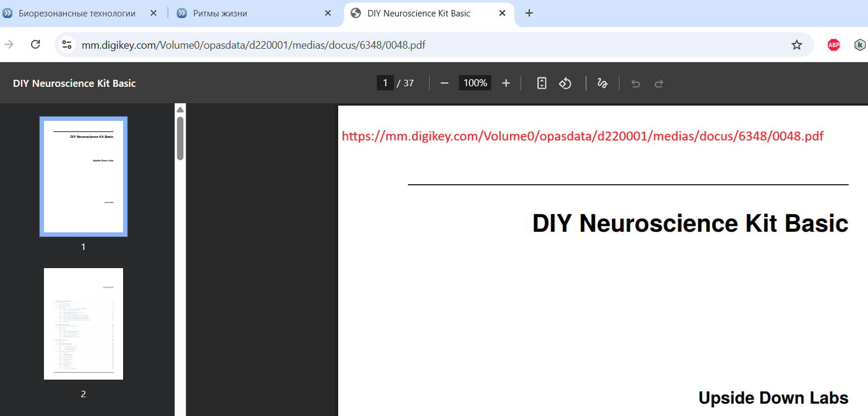Image resolution: width=868 pixels, height=416 pixels.
Task: Zoom out the PDF with minus button
Action: pos(444,83)
